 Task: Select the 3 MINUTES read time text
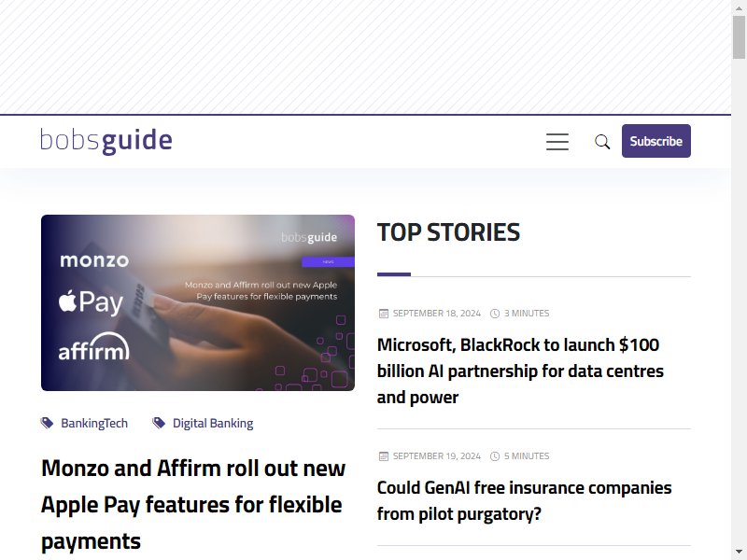pyautogui.click(x=527, y=314)
